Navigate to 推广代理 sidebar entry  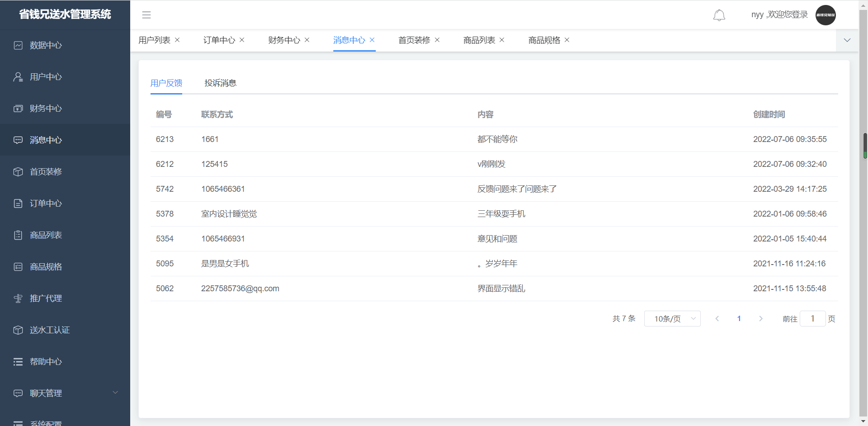point(46,298)
